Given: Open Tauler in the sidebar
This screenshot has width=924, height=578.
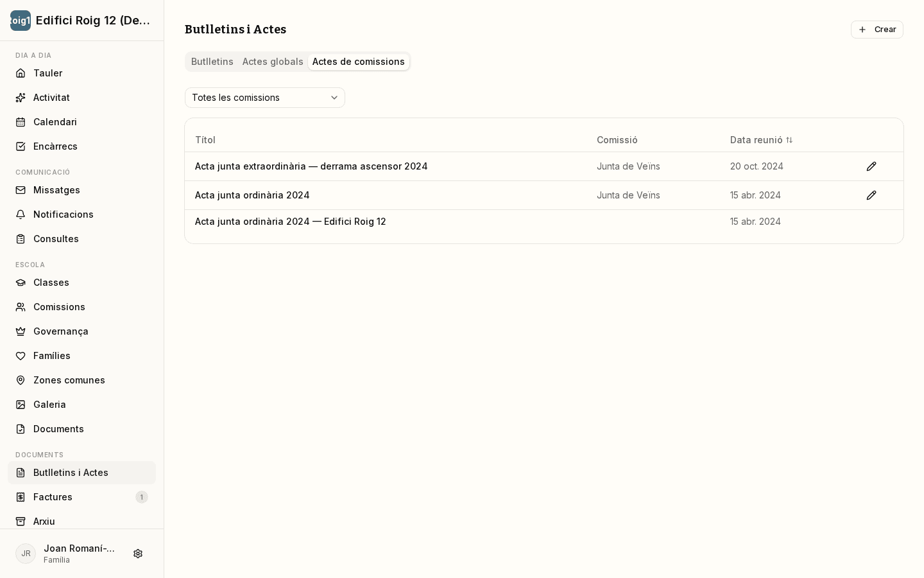Looking at the screenshot, I should 81,73.
